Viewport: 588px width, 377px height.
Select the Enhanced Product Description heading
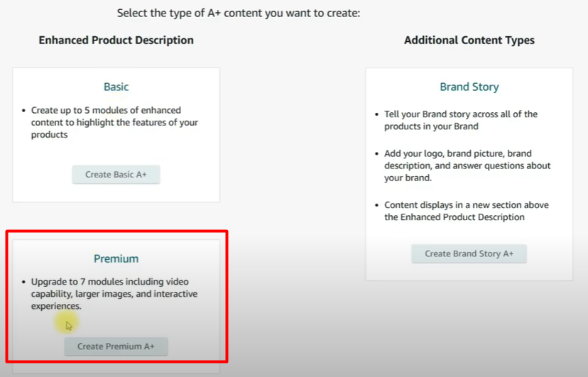coord(116,40)
